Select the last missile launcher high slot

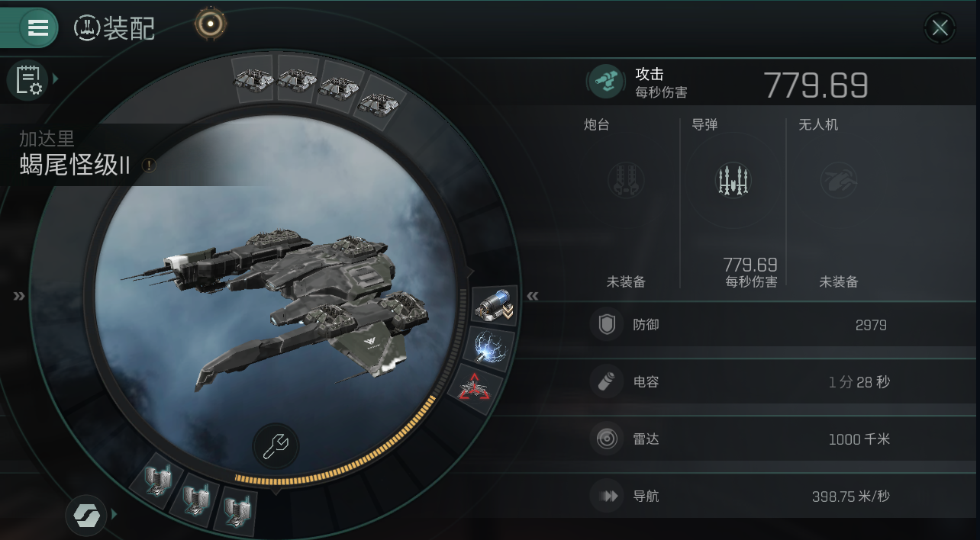tap(378, 98)
